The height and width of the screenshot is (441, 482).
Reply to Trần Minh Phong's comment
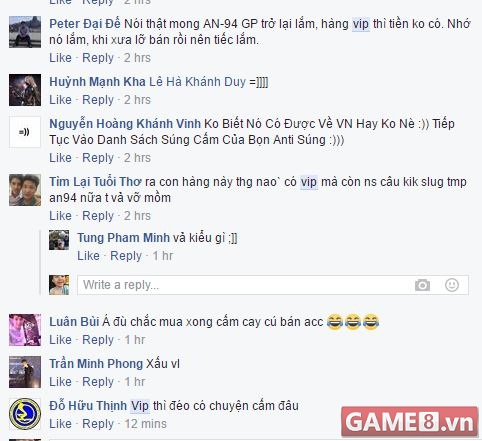pos(98,382)
